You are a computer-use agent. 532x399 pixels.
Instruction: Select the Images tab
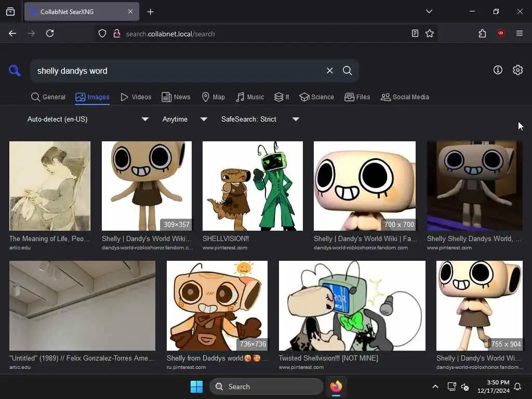92,97
